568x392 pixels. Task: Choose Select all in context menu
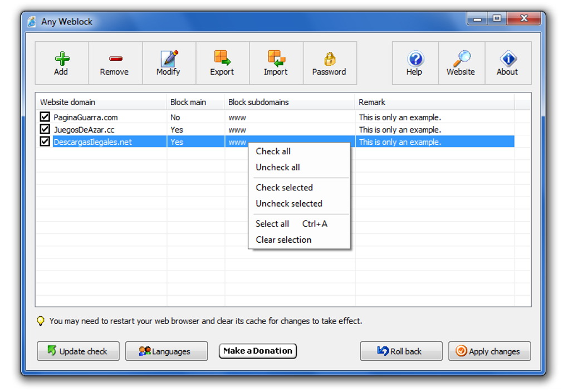[x=299, y=224]
